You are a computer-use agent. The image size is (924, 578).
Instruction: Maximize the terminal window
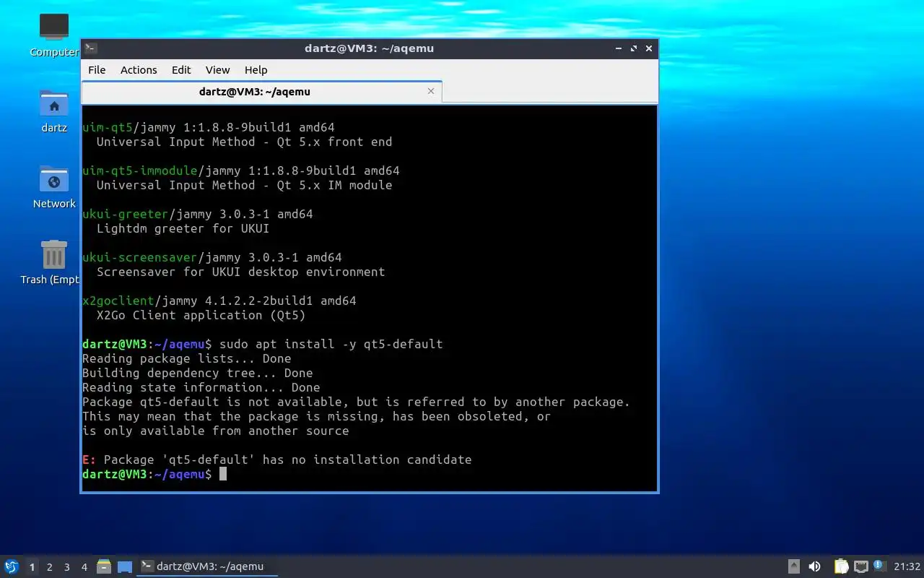click(634, 48)
